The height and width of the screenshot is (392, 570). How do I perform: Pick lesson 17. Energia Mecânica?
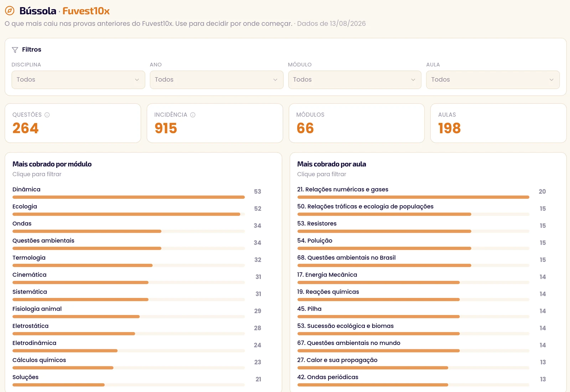422,278
